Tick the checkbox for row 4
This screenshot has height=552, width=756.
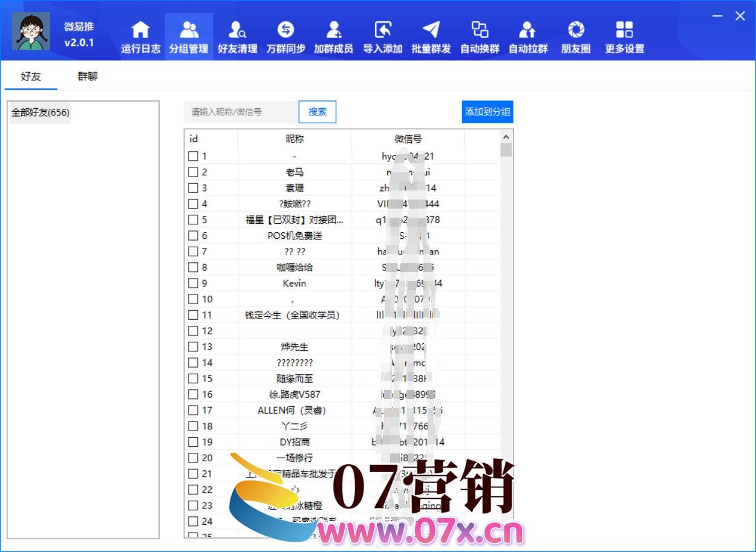[x=193, y=204]
